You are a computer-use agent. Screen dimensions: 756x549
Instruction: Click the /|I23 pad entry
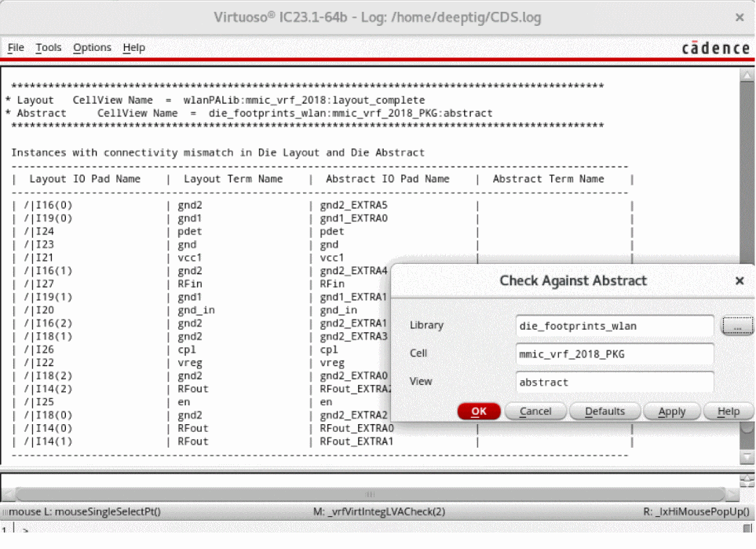point(39,244)
